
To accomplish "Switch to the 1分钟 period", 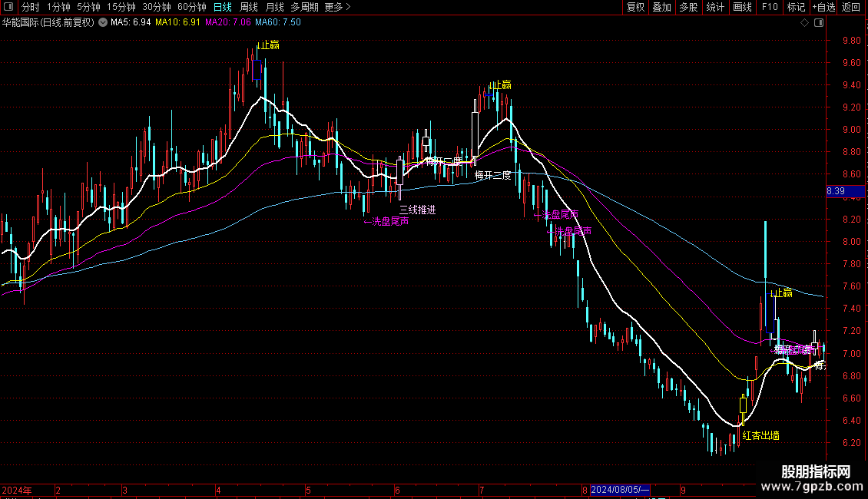I will tap(58, 7).
